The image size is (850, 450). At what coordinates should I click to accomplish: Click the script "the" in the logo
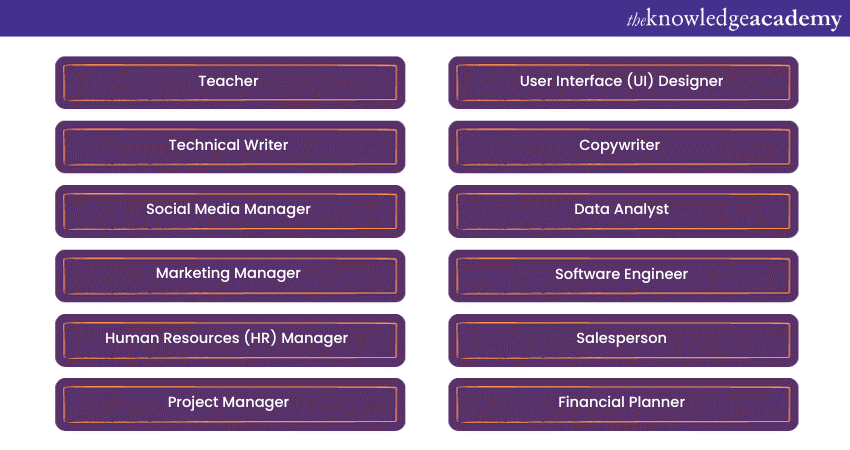coord(636,18)
